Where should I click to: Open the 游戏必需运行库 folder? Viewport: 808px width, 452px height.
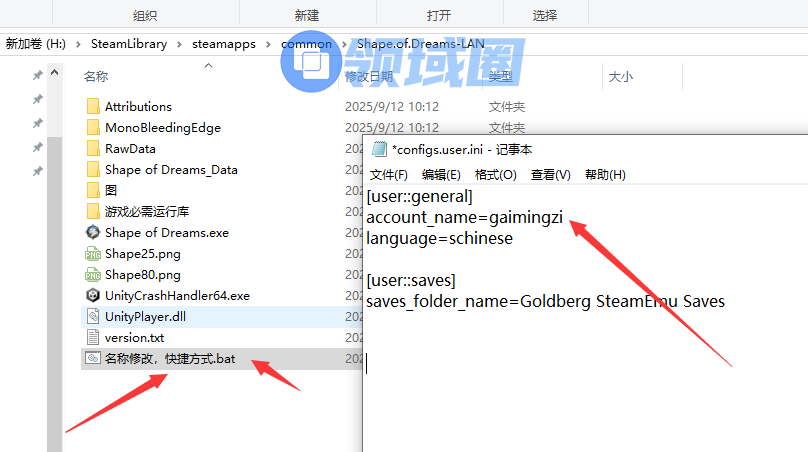tap(147, 212)
